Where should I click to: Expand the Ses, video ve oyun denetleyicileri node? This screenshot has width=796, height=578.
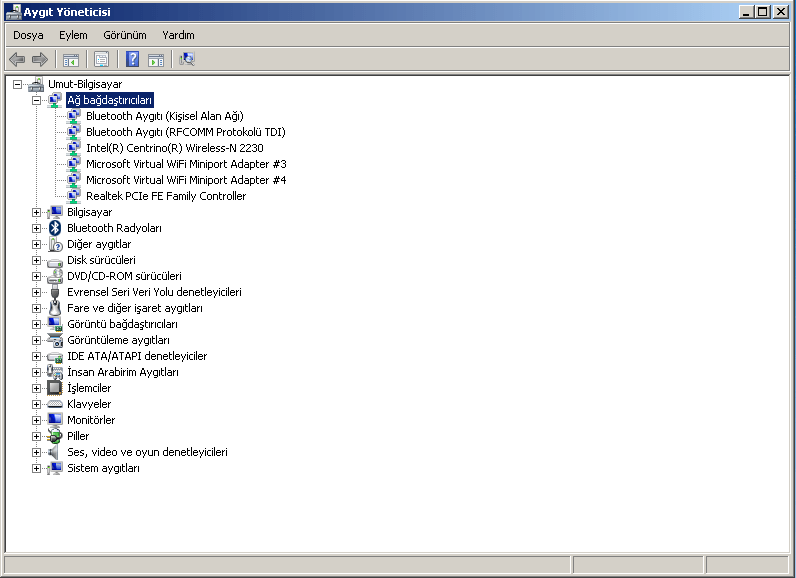tap(37, 452)
